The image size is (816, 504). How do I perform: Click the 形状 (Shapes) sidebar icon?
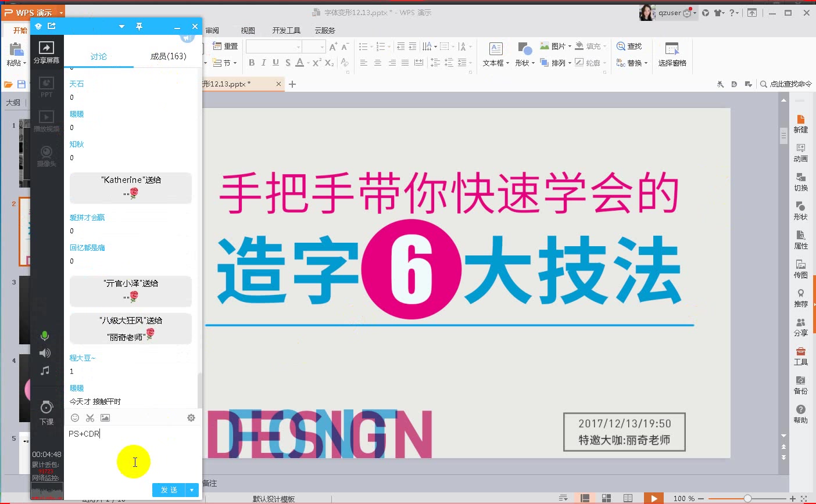coord(801,211)
